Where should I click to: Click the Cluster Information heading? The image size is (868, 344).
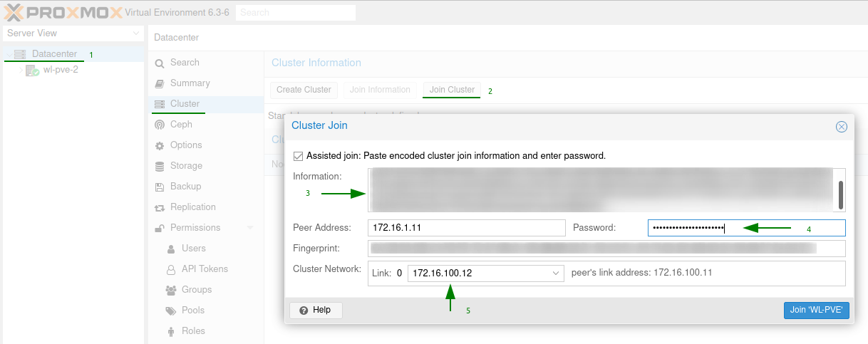click(x=316, y=63)
